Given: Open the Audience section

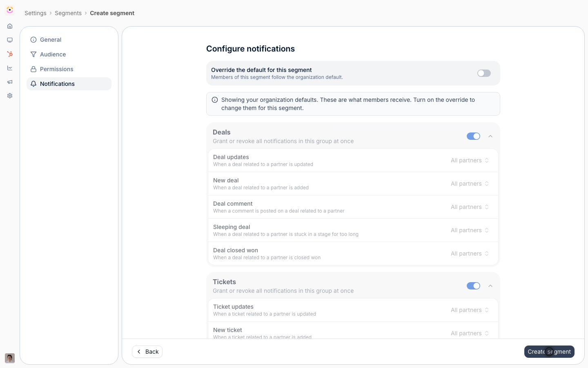Looking at the screenshot, I should pyautogui.click(x=69, y=54).
